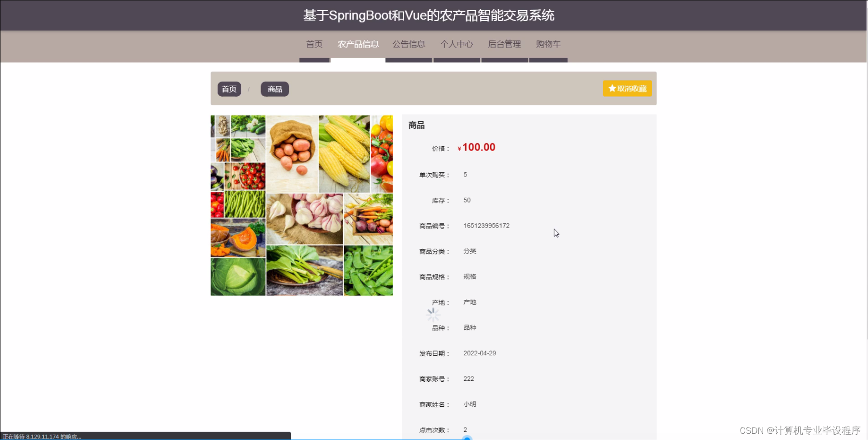The height and width of the screenshot is (440, 868).
Task: Open the 首页 navigation item
Action: point(314,44)
